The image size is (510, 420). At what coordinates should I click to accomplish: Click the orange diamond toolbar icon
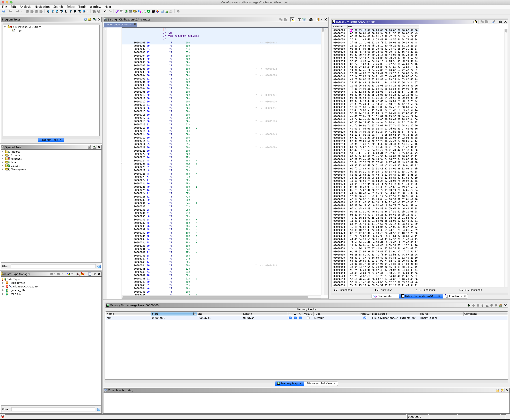pyautogui.click(x=158, y=11)
